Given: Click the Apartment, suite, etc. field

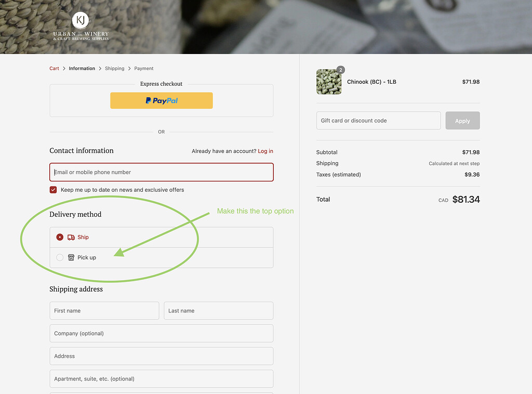Looking at the screenshot, I should click(x=162, y=379).
